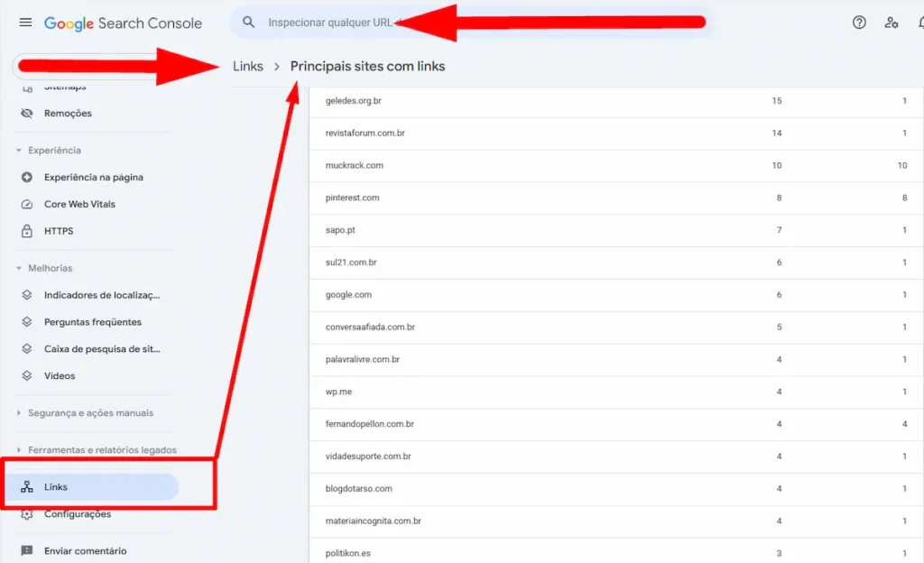Click the search magnifier icon

click(249, 23)
